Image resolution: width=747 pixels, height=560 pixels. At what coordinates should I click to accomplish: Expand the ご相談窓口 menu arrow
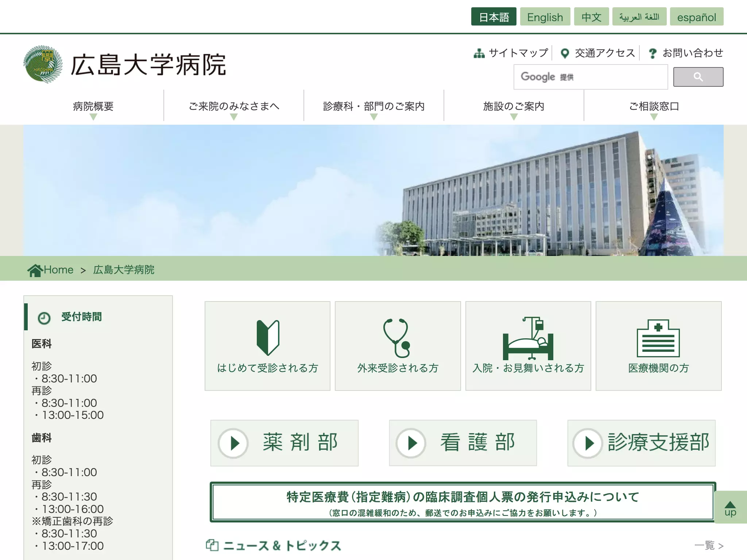pyautogui.click(x=654, y=117)
